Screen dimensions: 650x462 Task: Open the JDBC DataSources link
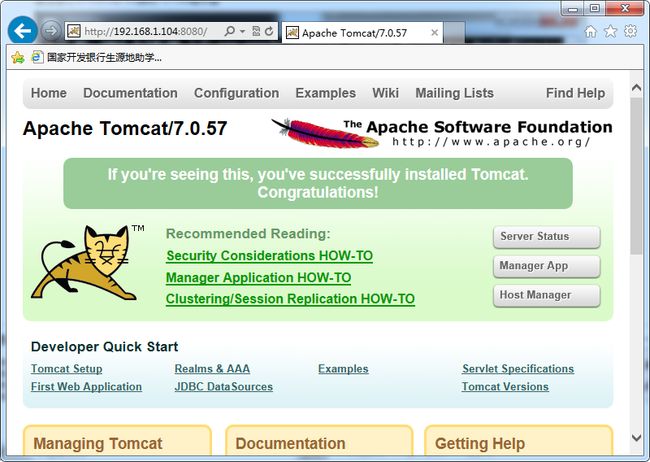[224, 387]
